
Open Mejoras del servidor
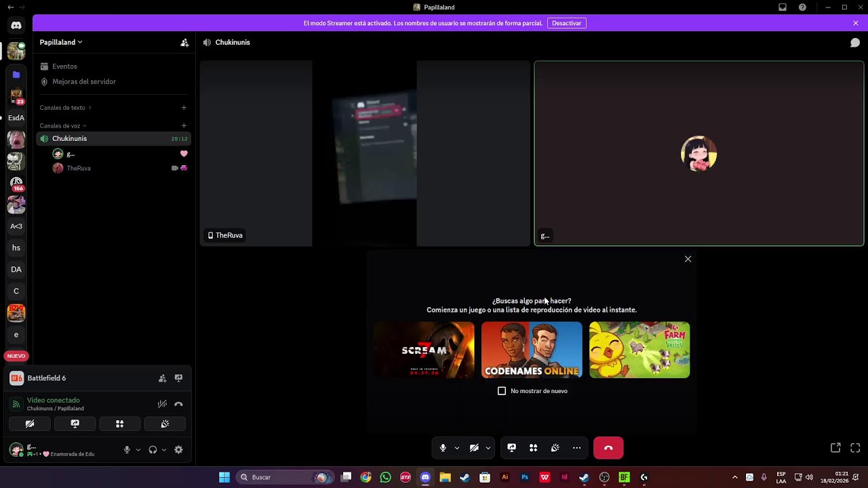(x=113, y=81)
